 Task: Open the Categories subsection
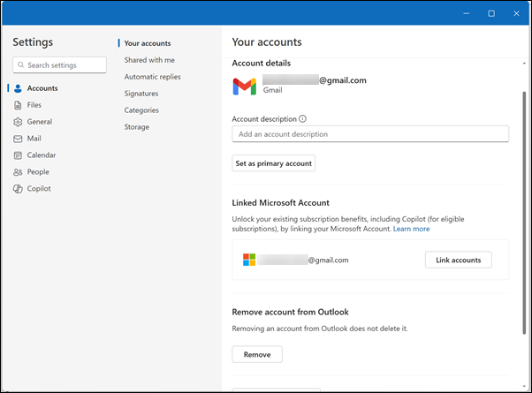point(141,110)
